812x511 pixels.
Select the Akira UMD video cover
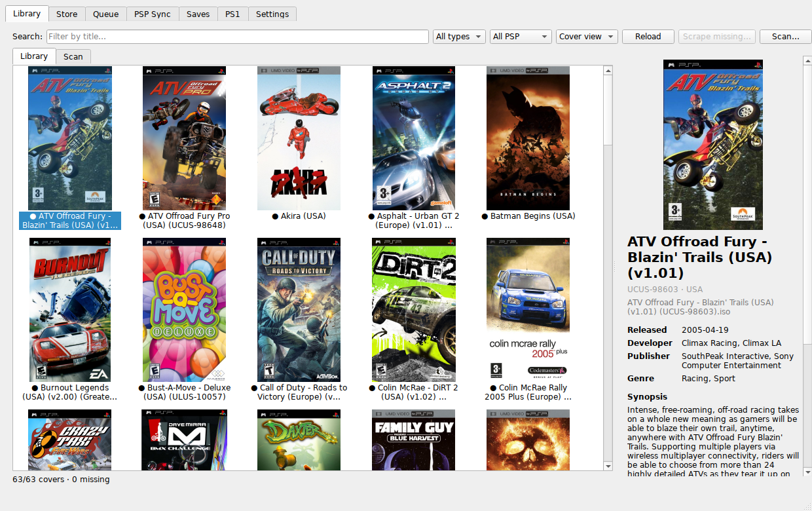tap(299, 138)
